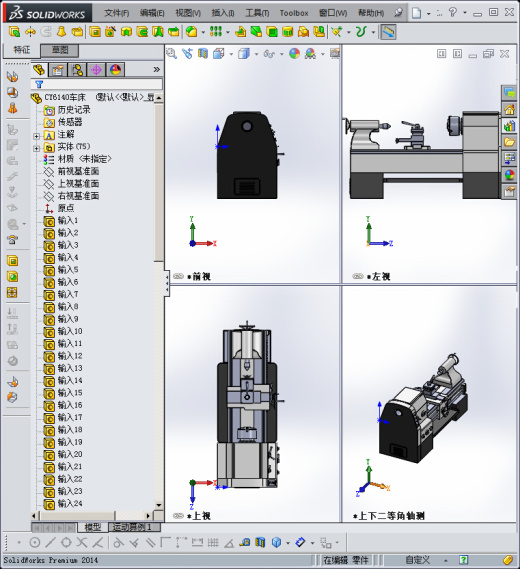Viewport: 520px width, 569px height.
Task: Open the Toolbox menu
Action: tap(294, 13)
